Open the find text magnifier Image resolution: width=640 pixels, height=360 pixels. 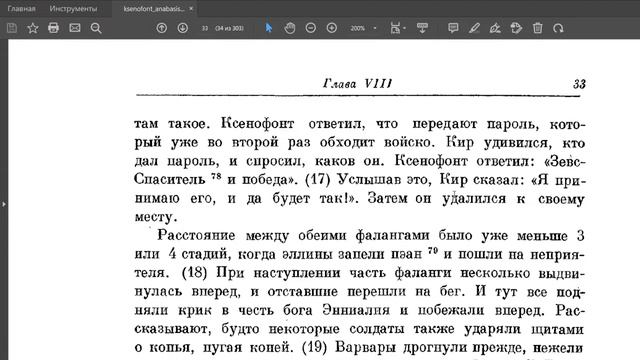pyautogui.click(x=96, y=28)
